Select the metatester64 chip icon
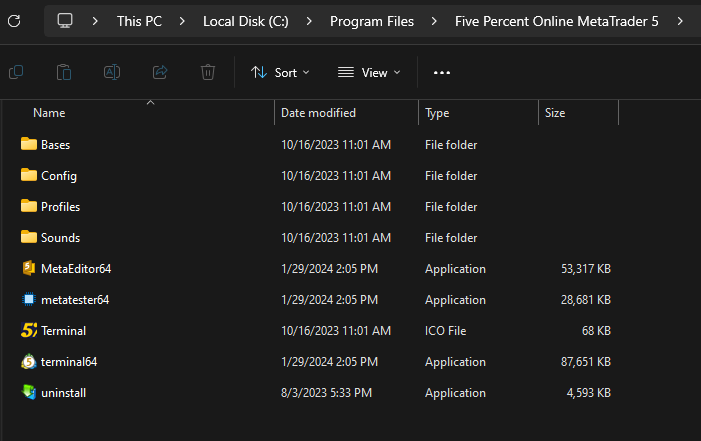 click(29, 299)
